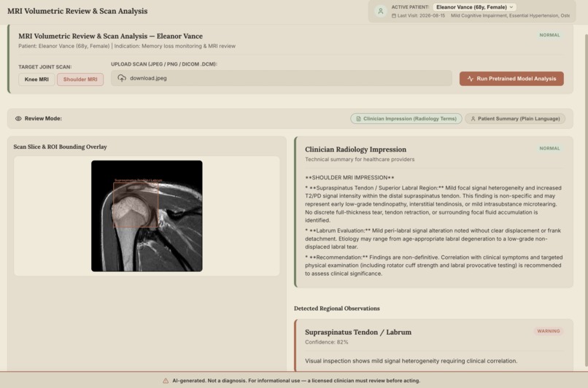This screenshot has height=388, width=588.
Task: Select Shoulder MRI target joint scan
Action: pos(80,79)
